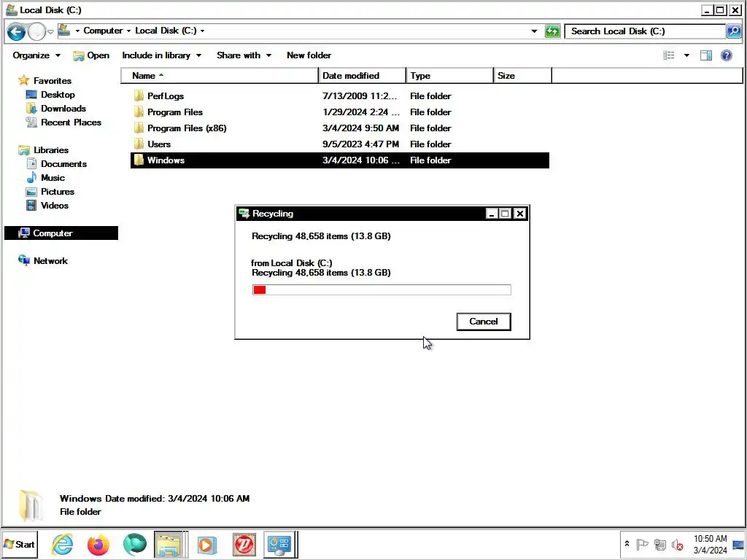
Task: Open the Help question mark icon
Action: click(x=726, y=55)
